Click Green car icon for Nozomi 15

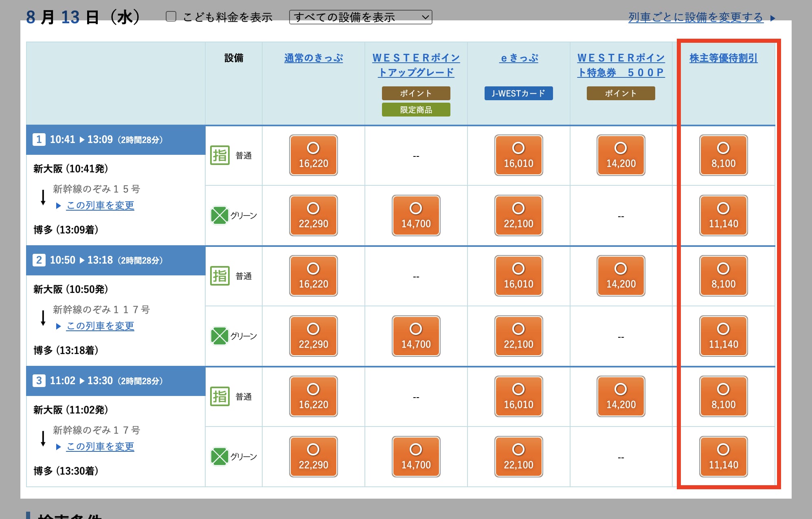(x=219, y=216)
